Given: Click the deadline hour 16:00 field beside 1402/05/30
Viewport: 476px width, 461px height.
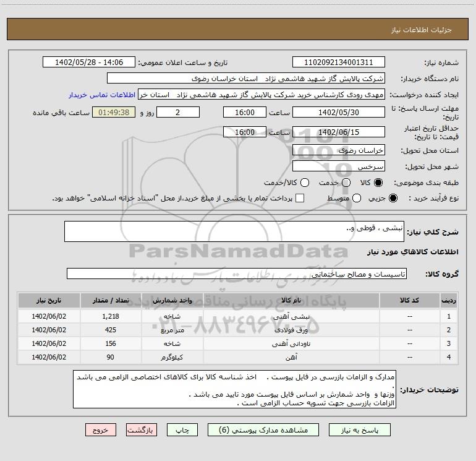Looking at the screenshot, I should pos(245,112).
